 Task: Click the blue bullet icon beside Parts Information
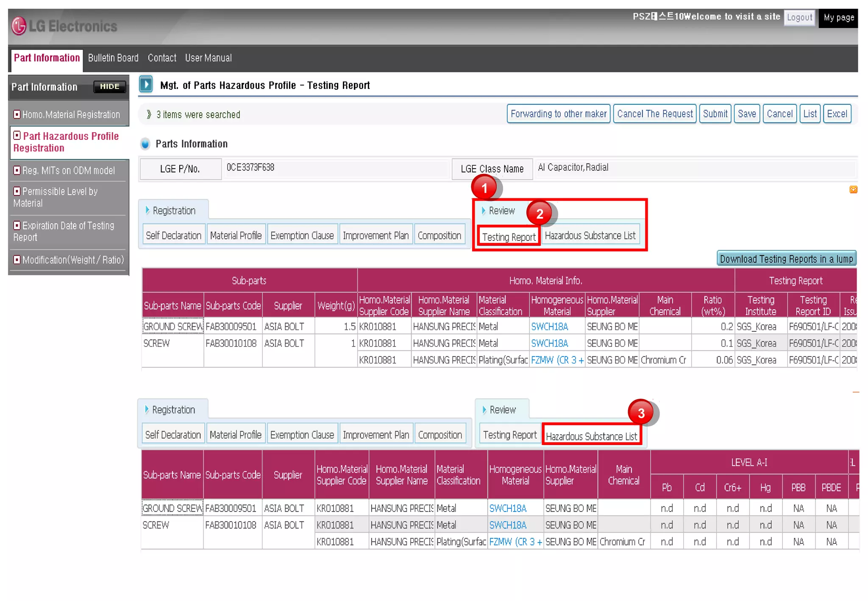145,144
